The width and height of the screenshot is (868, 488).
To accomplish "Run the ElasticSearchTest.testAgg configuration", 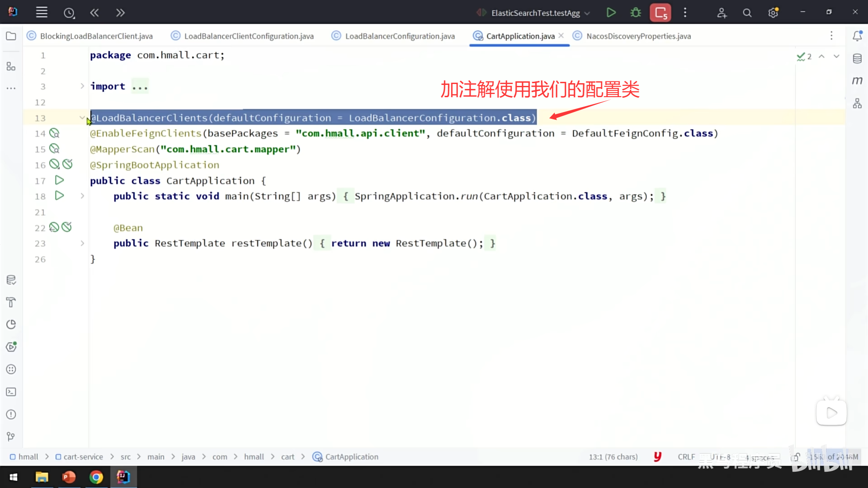I will coord(611,13).
